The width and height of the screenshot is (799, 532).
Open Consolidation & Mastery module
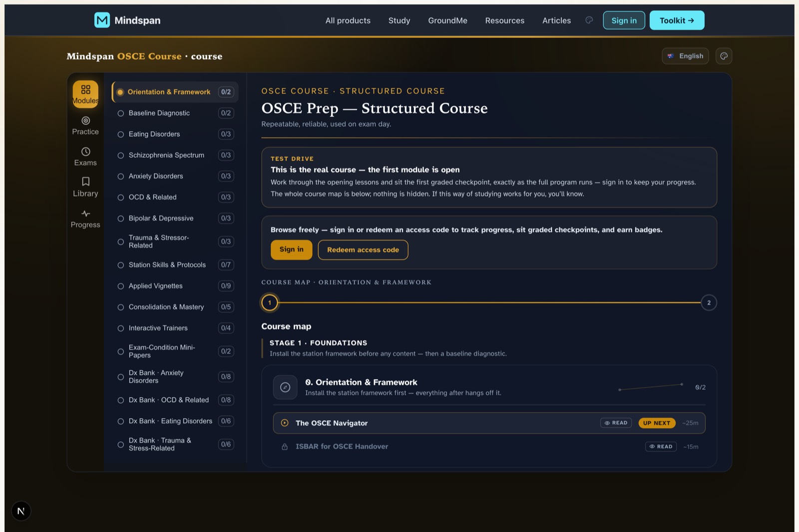point(175,307)
